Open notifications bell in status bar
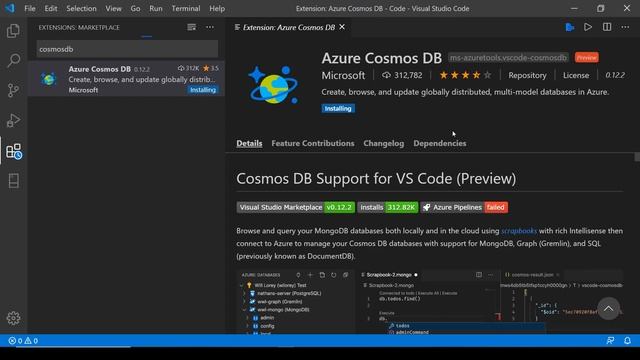Image resolution: width=640 pixels, height=360 pixels. (627, 340)
